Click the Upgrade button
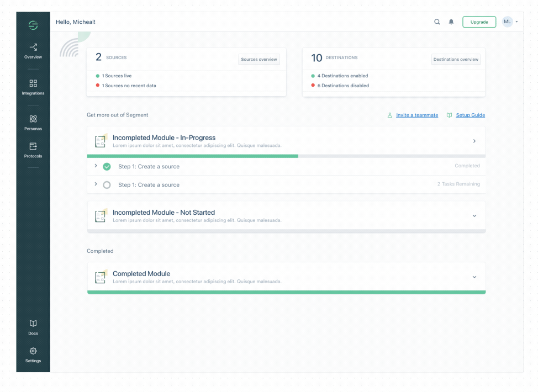The image size is (538, 392). pyautogui.click(x=479, y=22)
